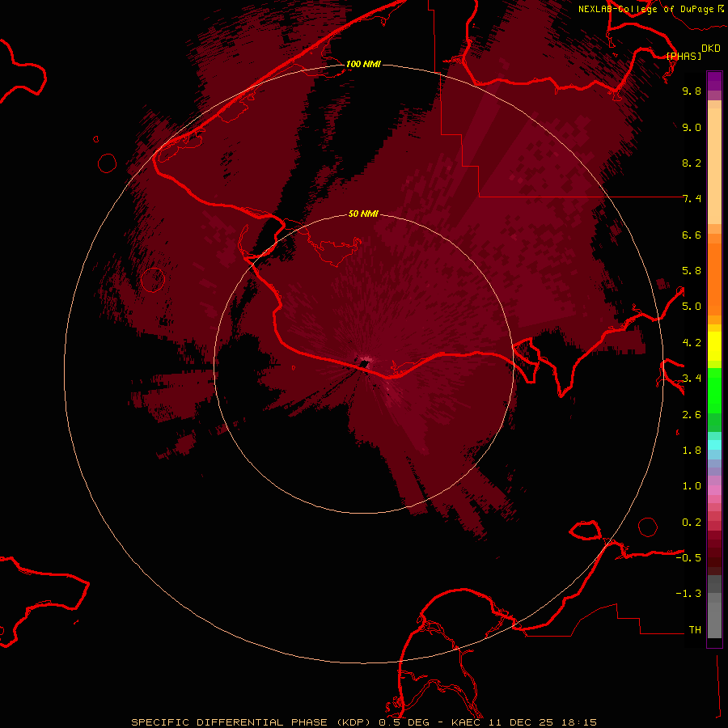Click the 5.0 value on the color scale
Viewport: 728px width, 728px height.
pos(692,307)
